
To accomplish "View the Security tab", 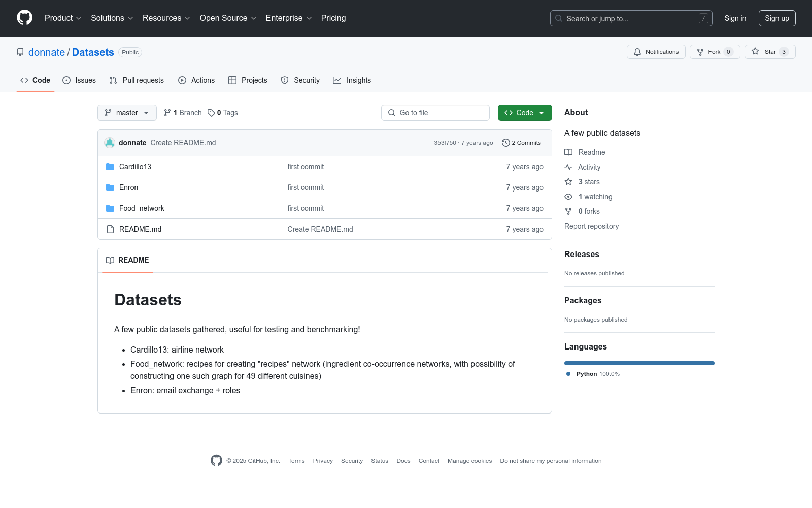I will [x=300, y=80].
